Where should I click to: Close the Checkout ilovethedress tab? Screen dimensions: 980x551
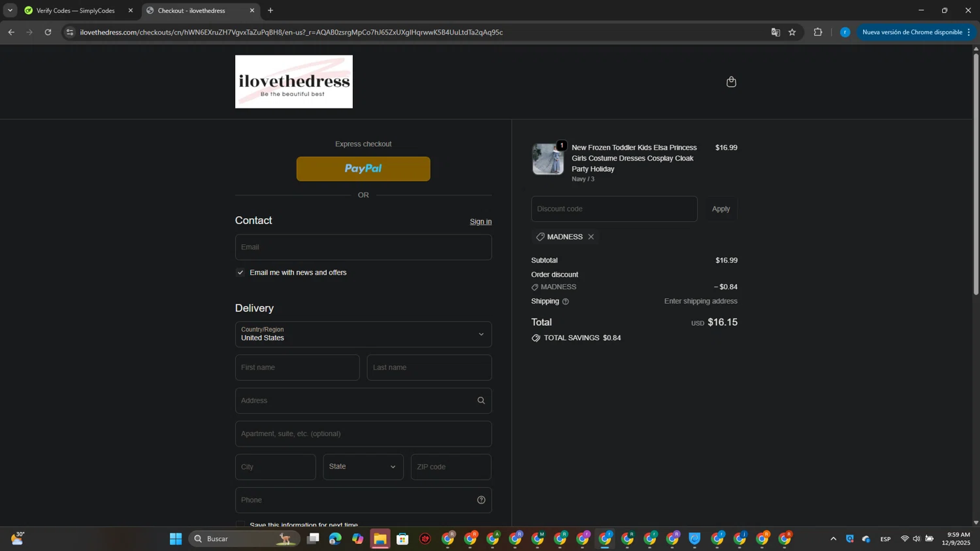[x=252, y=10]
